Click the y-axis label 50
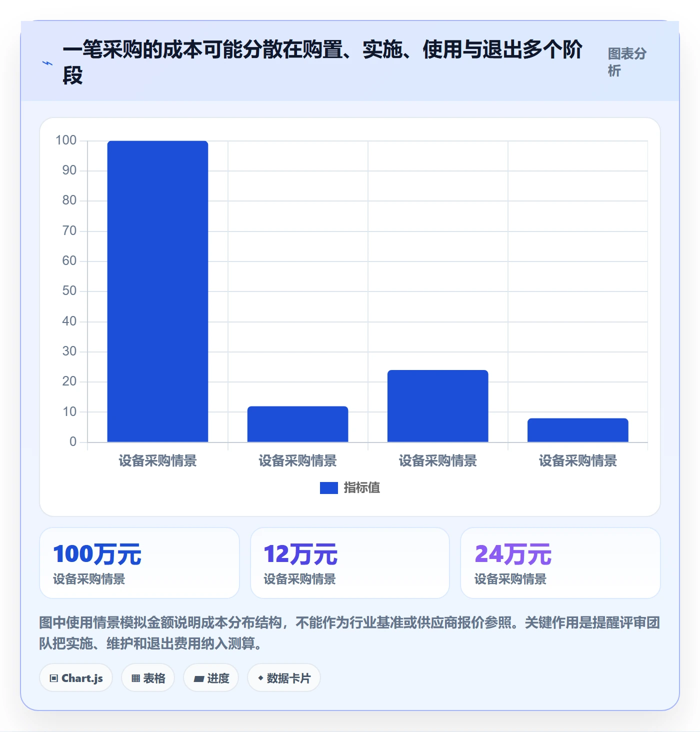This screenshot has width=700, height=732. coord(69,291)
